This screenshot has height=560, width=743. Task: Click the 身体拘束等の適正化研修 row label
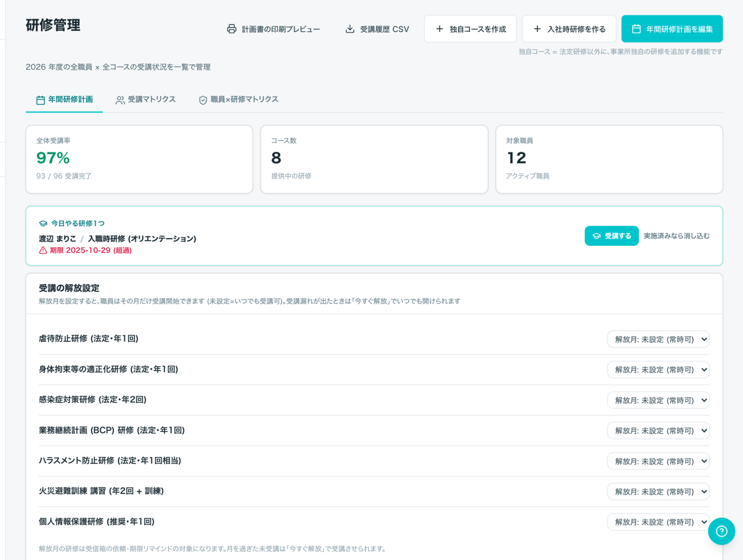coord(108,369)
